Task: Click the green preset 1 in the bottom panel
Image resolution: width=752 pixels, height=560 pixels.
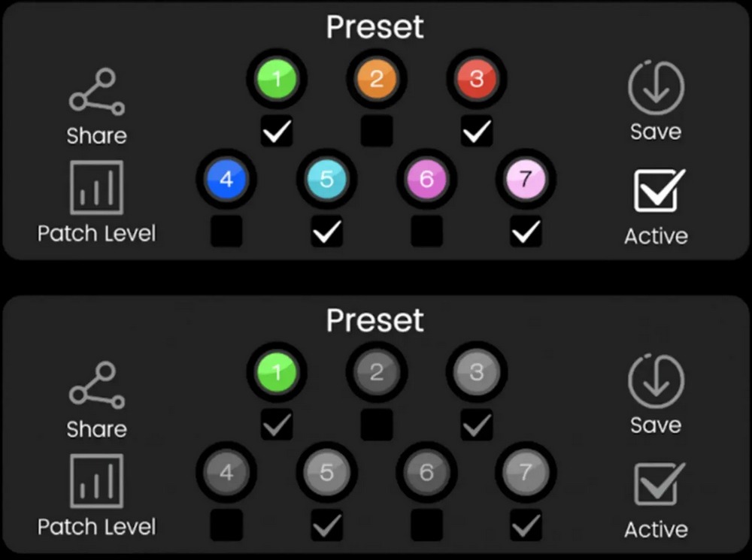Action: pos(277,372)
